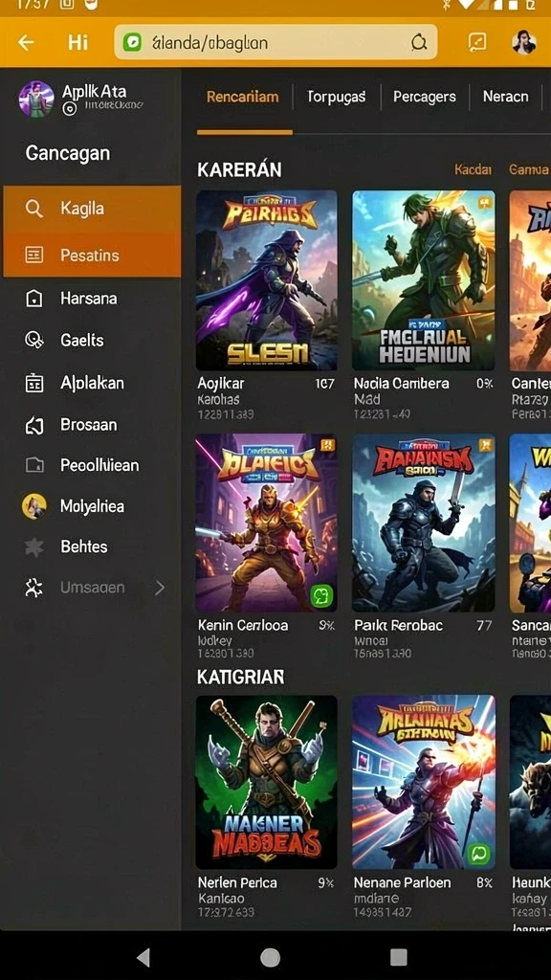Click the Aplik Ata account name
The height and width of the screenshot is (980, 551).
click(95, 91)
